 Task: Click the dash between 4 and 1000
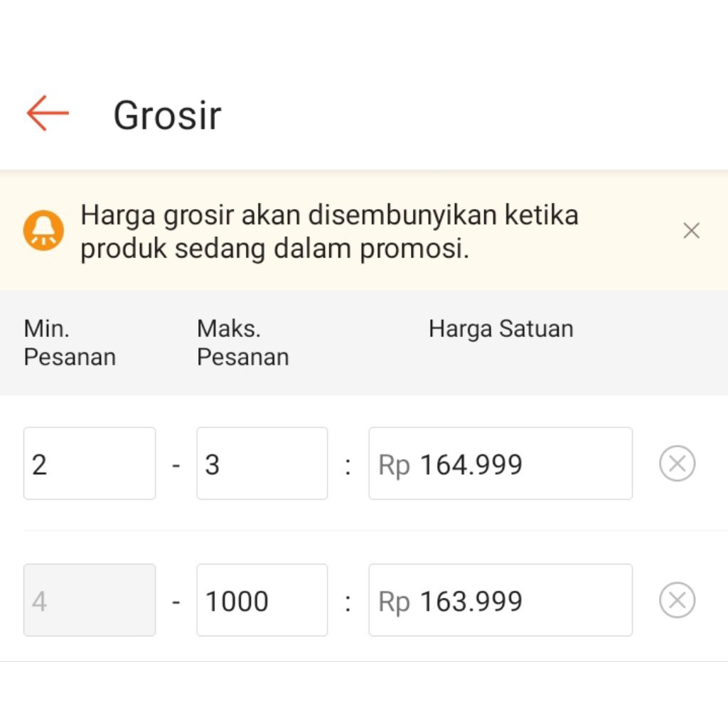pyautogui.click(x=176, y=603)
